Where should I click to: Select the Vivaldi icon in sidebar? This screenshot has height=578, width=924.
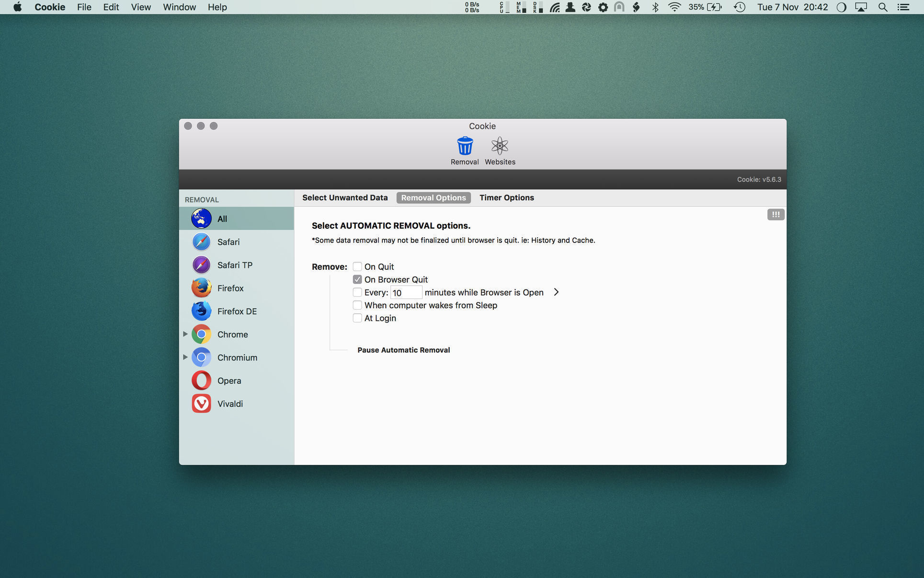coord(201,404)
